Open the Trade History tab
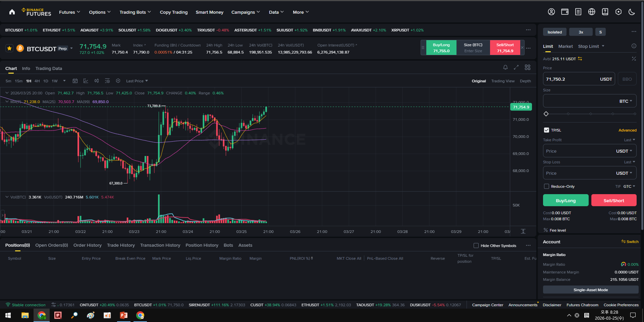Viewport: 644px width, 322px height. 121,245
